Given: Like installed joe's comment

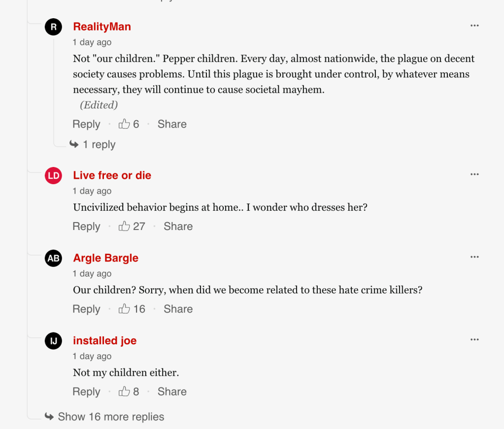Looking at the screenshot, I should 124,392.
